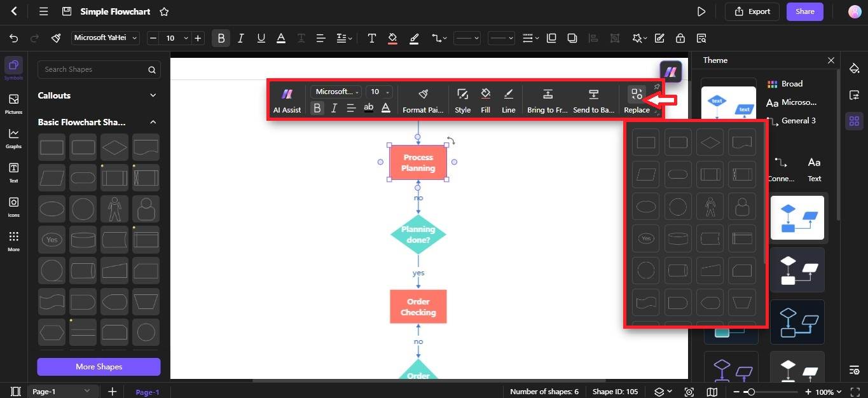
Task: Select the person figure shape in shapes library
Action: (114, 209)
